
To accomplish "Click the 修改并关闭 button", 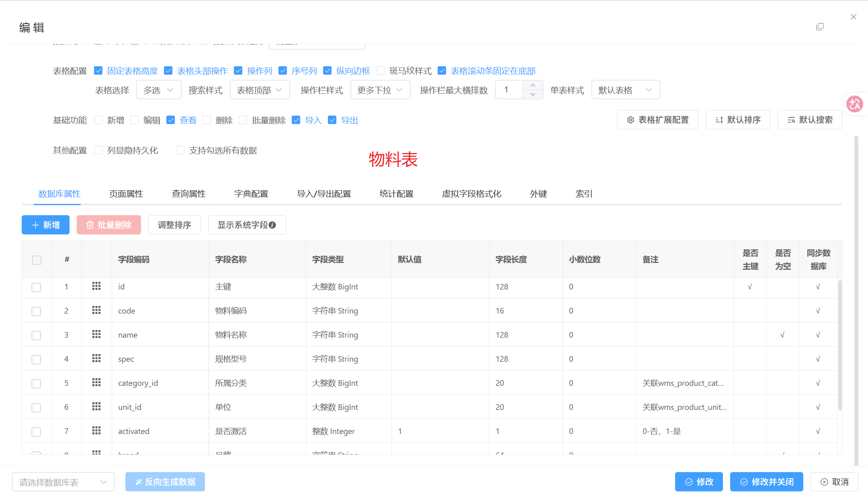I will [x=766, y=482].
